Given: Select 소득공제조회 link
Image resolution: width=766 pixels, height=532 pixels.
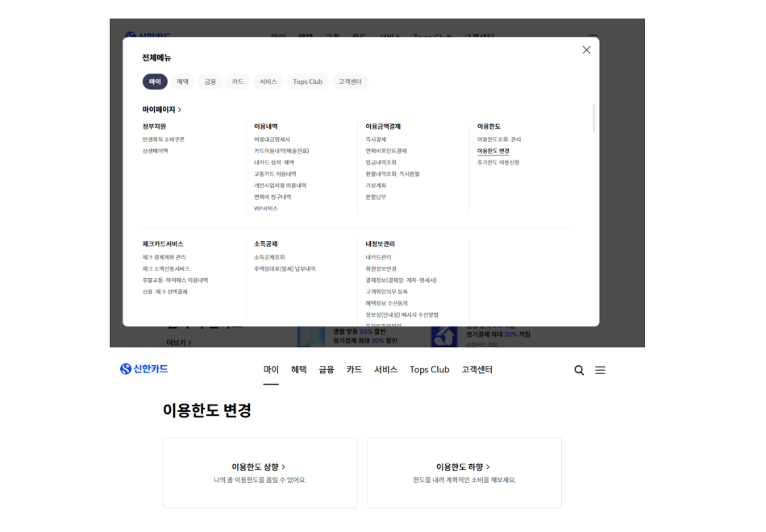Looking at the screenshot, I should tap(269, 257).
